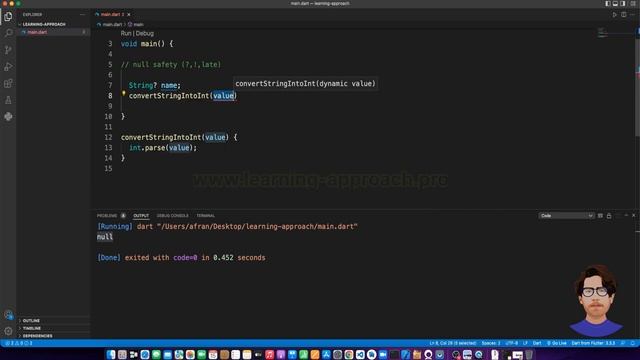The height and width of the screenshot is (360, 640).
Task: Open the Accounts menu in activity bar
Action: pyautogui.click(x=8, y=315)
